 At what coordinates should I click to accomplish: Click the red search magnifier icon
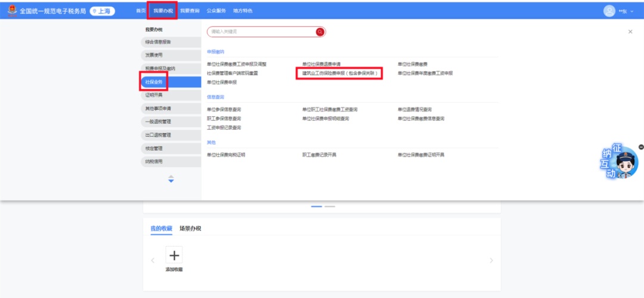(320, 32)
